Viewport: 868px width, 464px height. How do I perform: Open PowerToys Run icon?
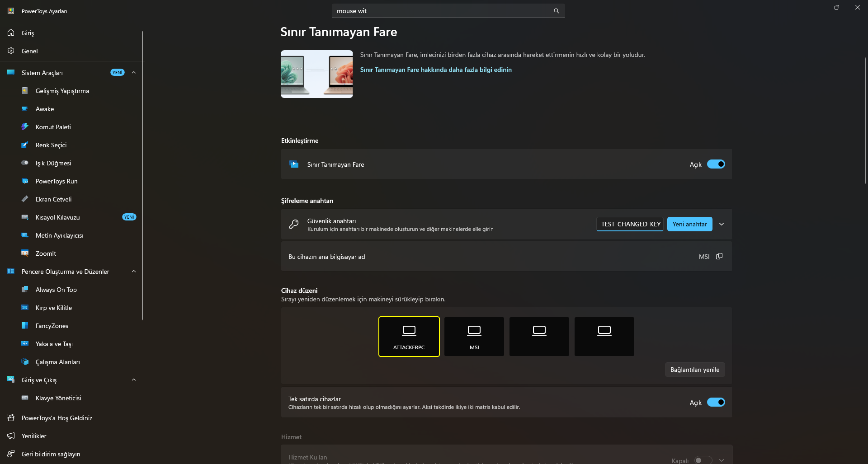pyautogui.click(x=25, y=181)
